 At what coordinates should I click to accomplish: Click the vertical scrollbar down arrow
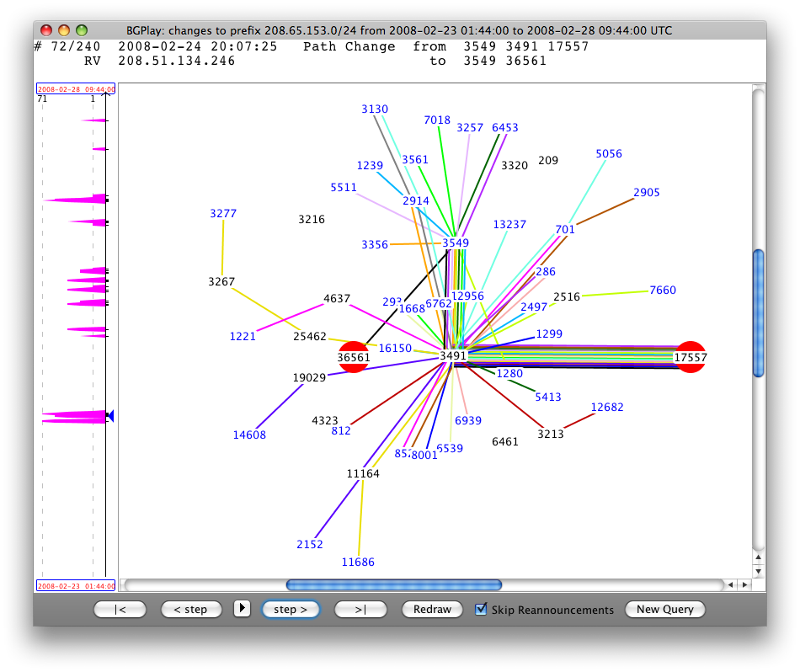tap(758, 572)
